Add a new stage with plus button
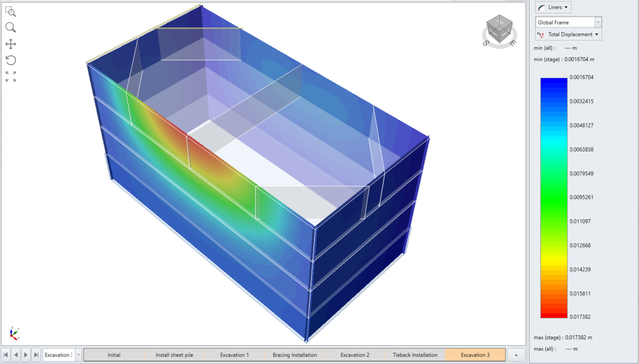 pyautogui.click(x=516, y=355)
